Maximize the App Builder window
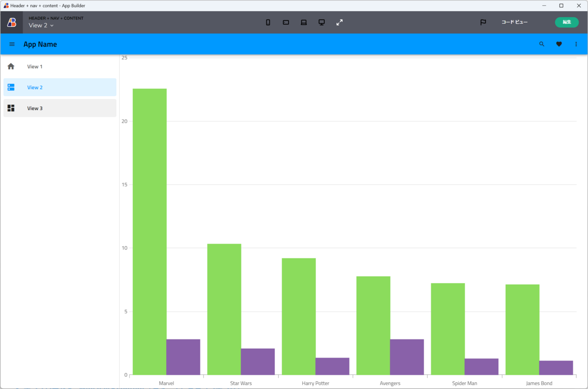This screenshot has width=588, height=389. [561, 5]
